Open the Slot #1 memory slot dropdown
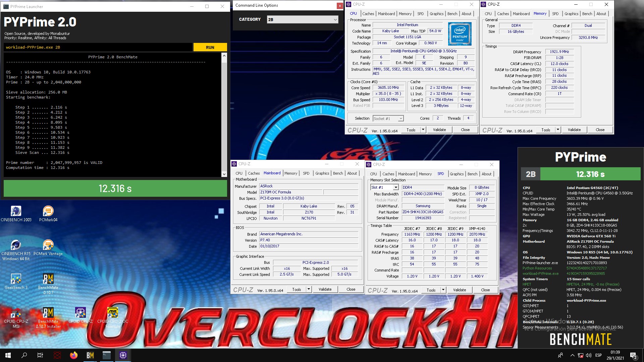The image size is (644, 362). pos(384,187)
